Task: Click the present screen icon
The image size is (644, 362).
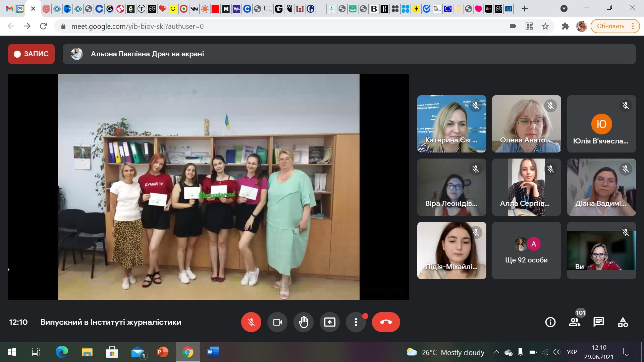Action: (330, 322)
